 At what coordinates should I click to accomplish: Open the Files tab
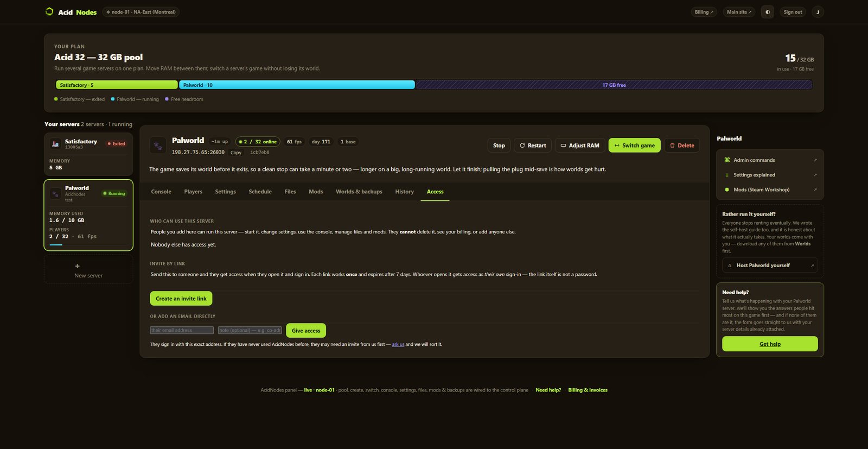click(x=290, y=192)
